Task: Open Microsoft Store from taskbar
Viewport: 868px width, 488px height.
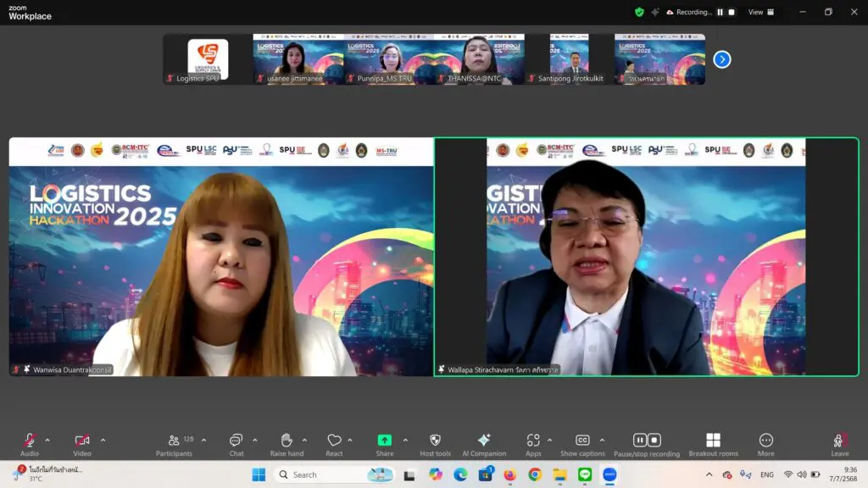Action: (486, 474)
